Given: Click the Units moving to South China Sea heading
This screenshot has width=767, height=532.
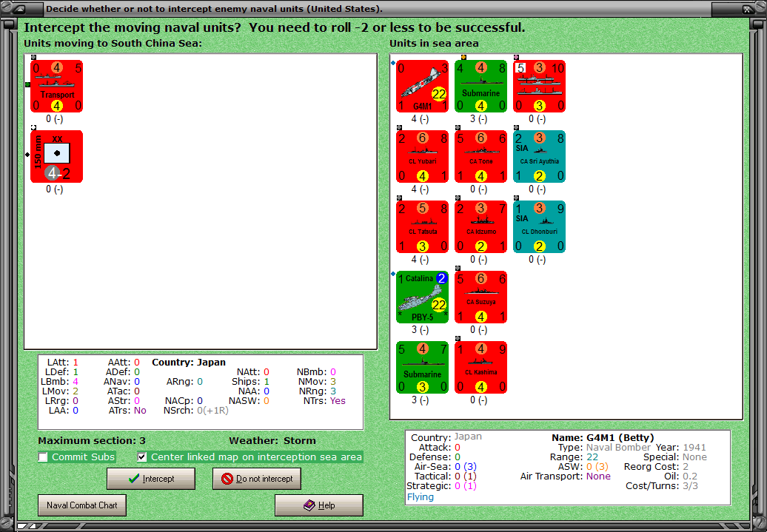Looking at the screenshot, I should coord(113,43).
